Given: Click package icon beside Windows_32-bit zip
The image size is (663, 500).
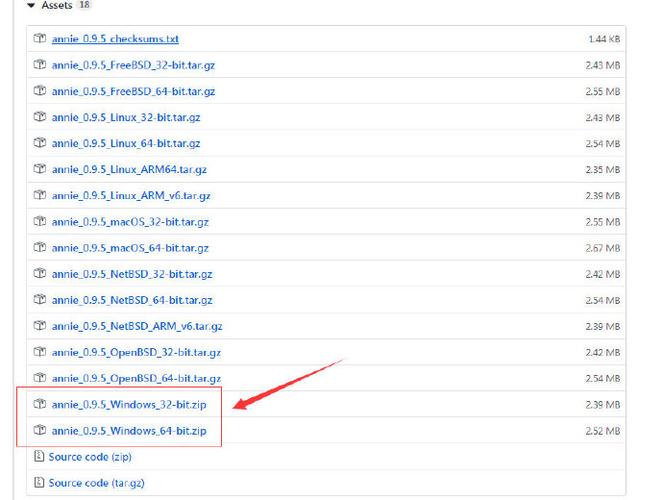Looking at the screenshot, I should coord(39,404).
